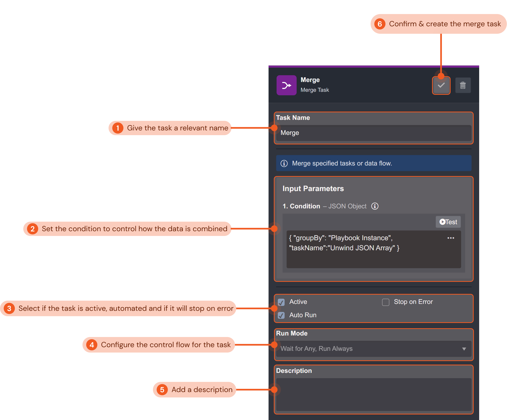Click the Merge title in header
The image size is (507, 420).
tap(310, 80)
